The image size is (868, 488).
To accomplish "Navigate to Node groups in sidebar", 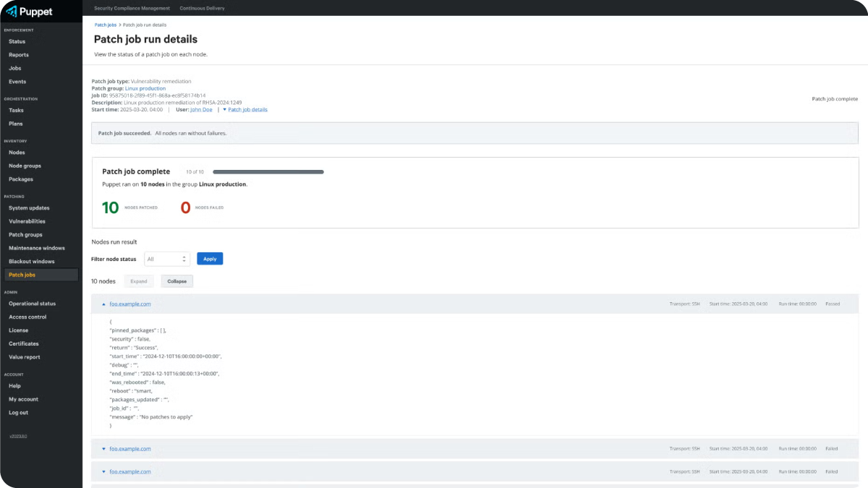I will click(25, 166).
